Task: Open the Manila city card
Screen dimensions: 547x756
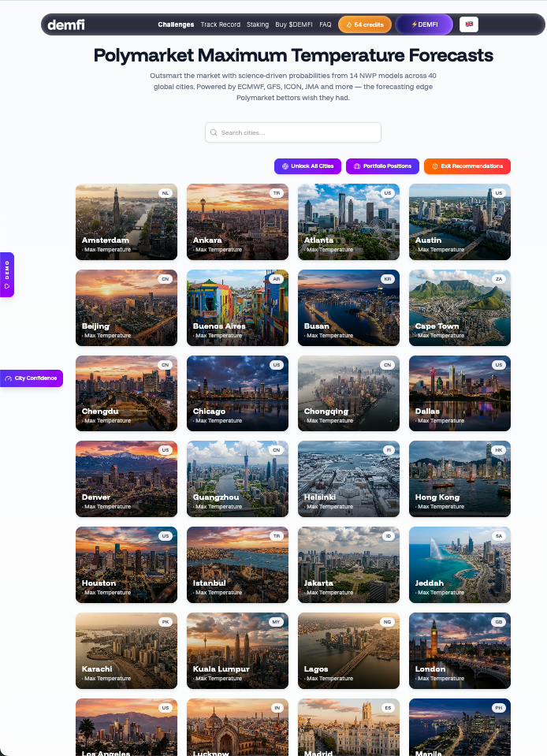Action: click(460, 727)
